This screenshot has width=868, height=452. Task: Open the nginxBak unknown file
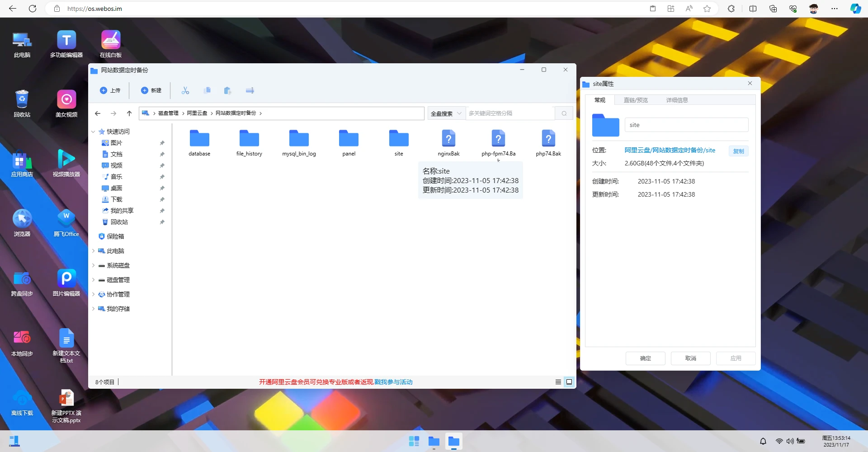448,139
